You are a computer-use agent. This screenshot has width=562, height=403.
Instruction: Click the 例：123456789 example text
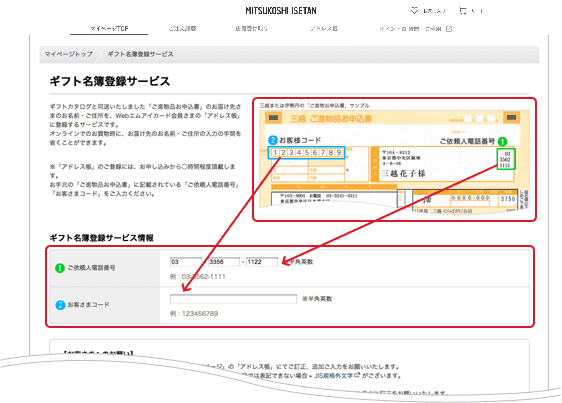194,314
